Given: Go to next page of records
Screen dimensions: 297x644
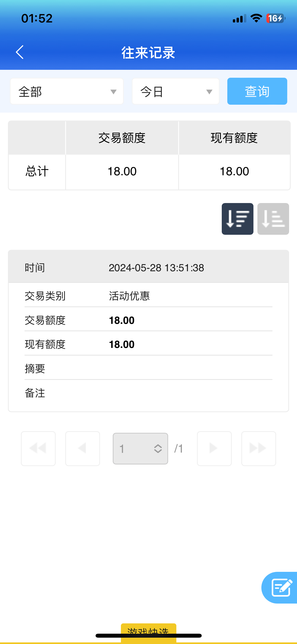Looking at the screenshot, I should (214, 448).
